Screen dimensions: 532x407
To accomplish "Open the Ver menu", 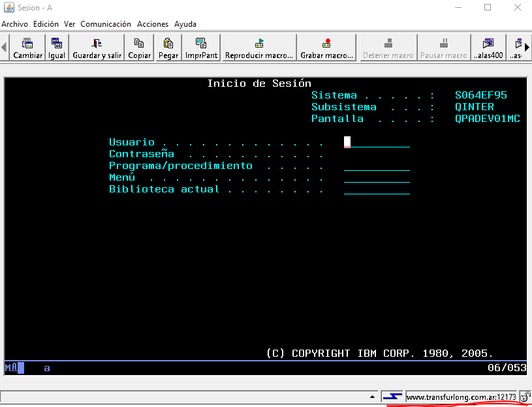I will (70, 24).
